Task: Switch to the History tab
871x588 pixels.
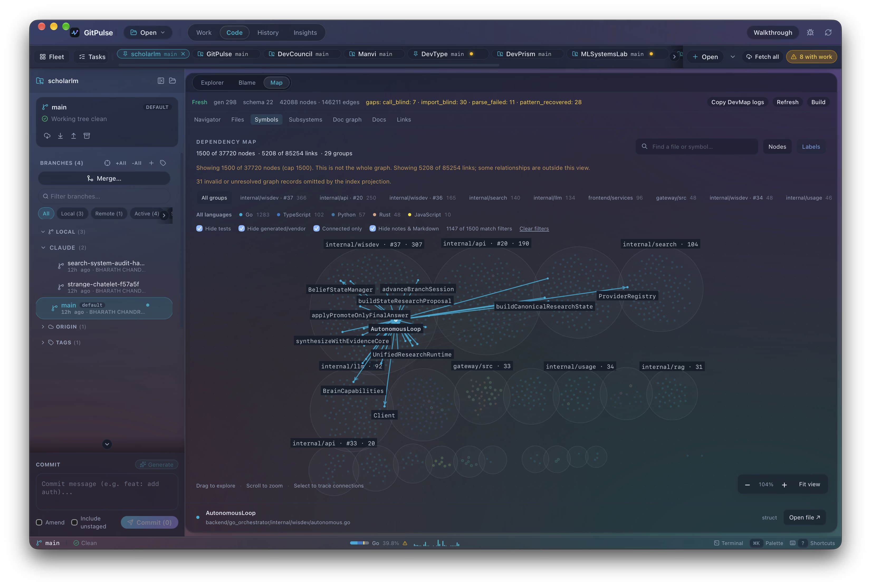Action: (x=267, y=33)
